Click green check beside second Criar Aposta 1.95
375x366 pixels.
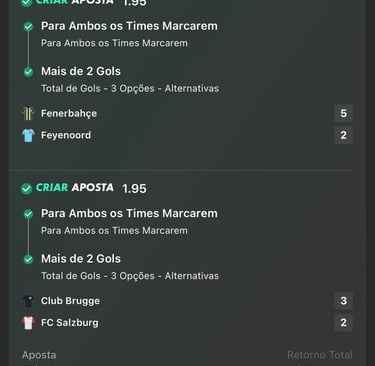coord(26,189)
